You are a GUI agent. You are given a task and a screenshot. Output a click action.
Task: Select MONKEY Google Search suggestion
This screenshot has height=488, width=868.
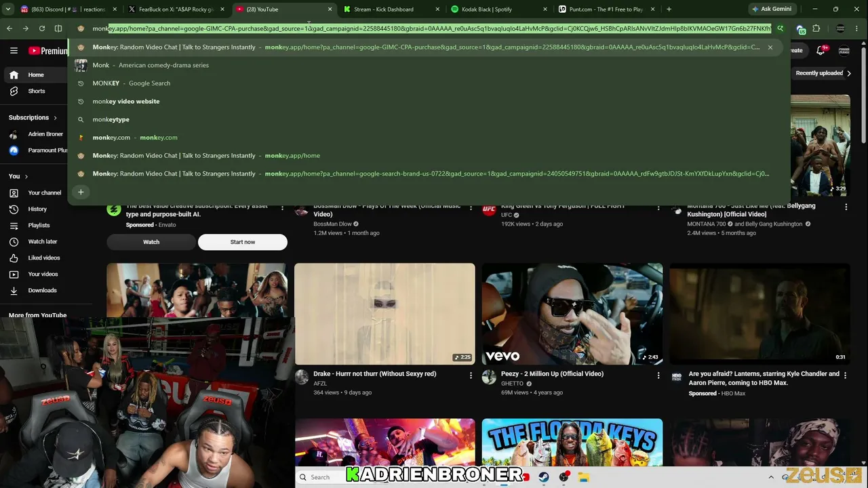click(x=427, y=83)
